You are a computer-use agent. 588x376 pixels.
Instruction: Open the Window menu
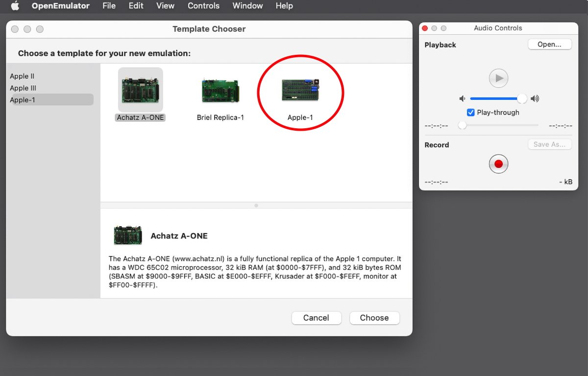point(247,6)
